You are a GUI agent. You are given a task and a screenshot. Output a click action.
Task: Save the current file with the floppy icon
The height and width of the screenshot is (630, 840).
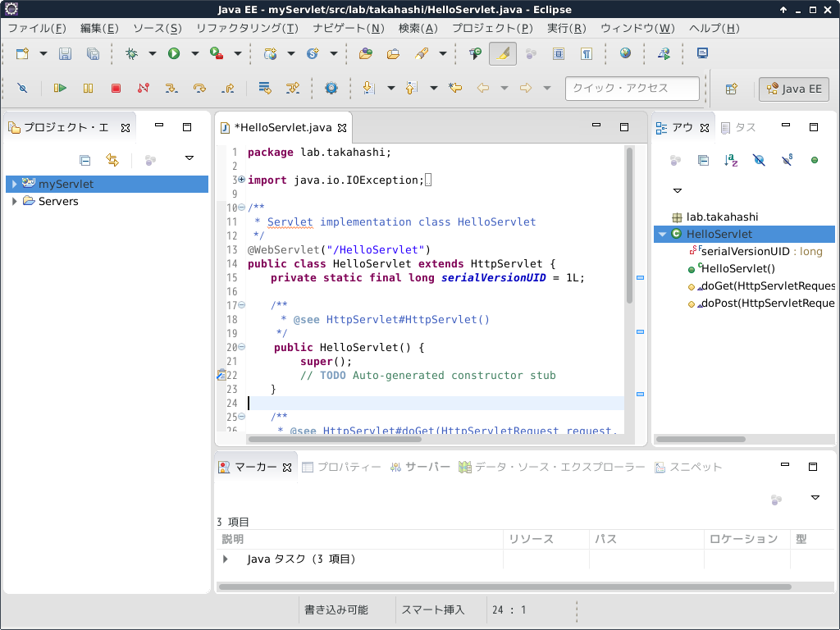(x=65, y=53)
